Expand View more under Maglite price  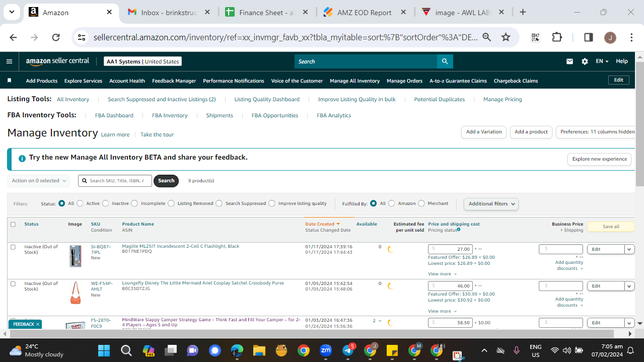[x=442, y=274]
